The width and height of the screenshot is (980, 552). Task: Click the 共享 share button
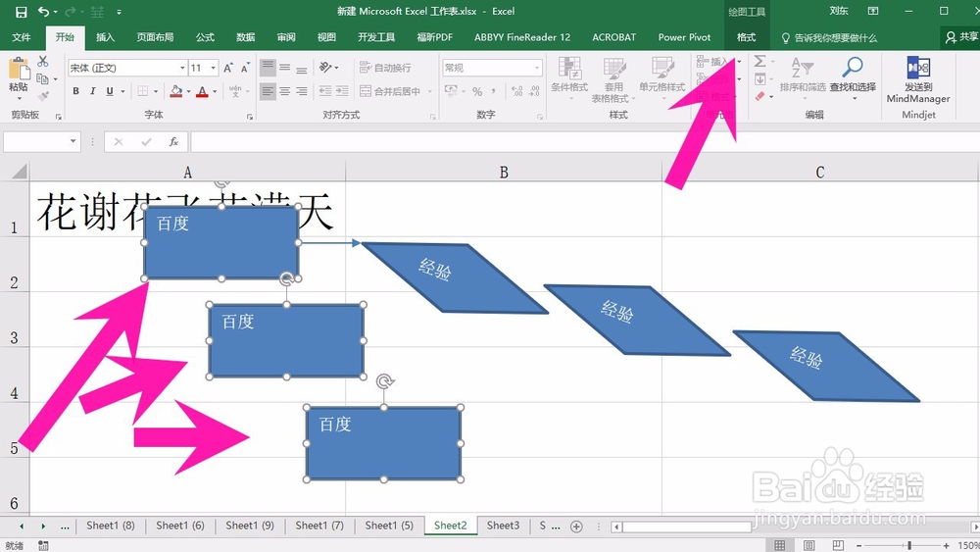coord(961,37)
